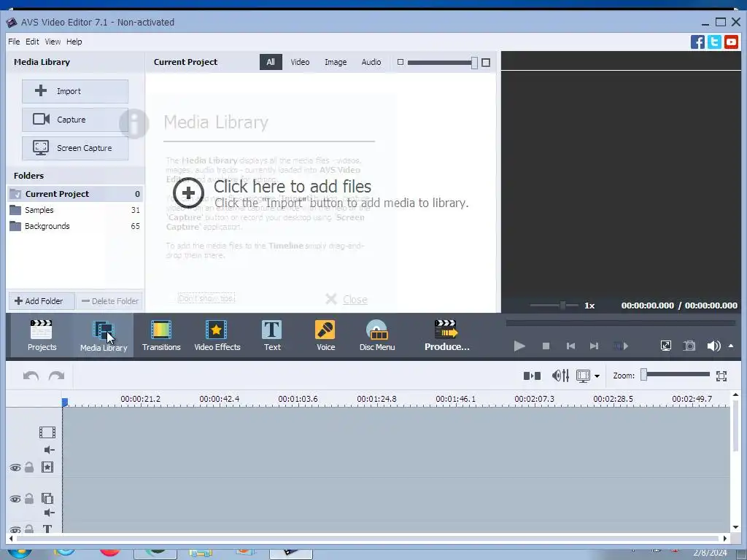Open the Voice recording tool
Screen dimensions: 747x560
pyautogui.click(x=326, y=335)
